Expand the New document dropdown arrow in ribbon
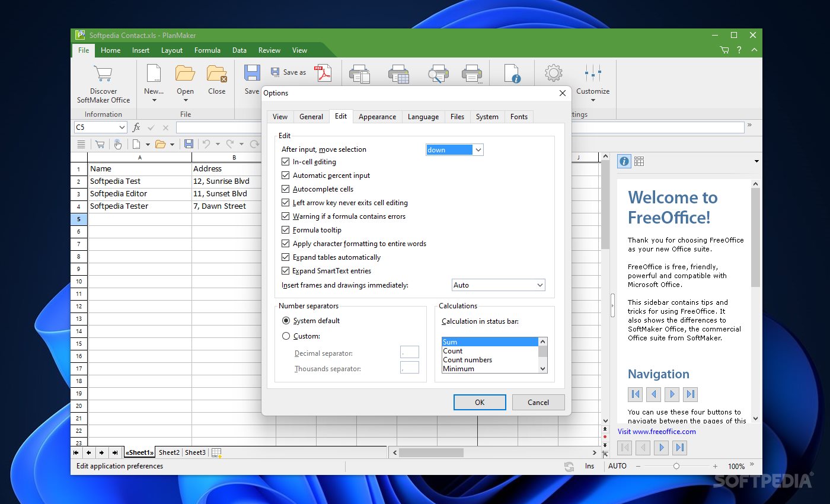Screen dimensions: 830x504 (x=154, y=100)
